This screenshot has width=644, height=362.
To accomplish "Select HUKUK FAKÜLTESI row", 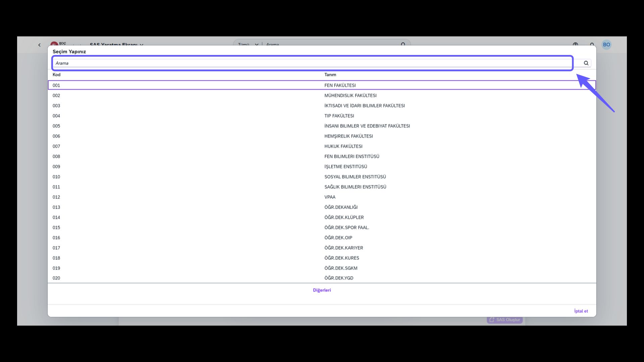I will tap(322, 146).
